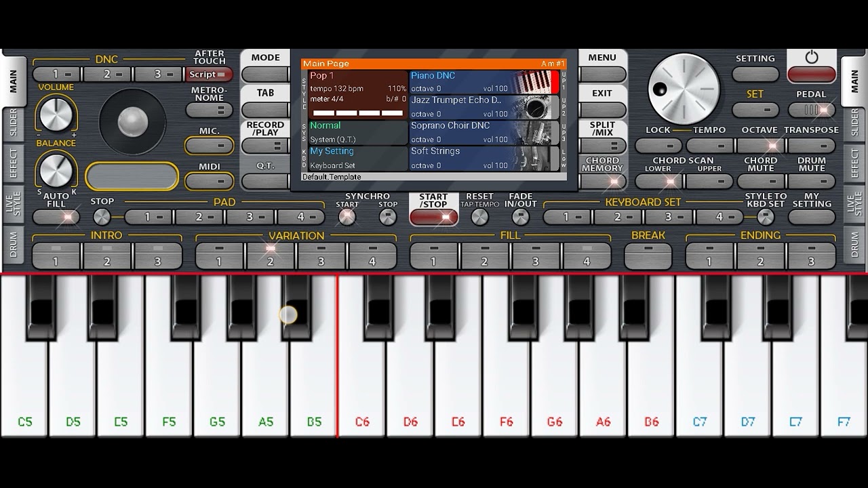Tap the Synchro Stop round button

click(388, 217)
